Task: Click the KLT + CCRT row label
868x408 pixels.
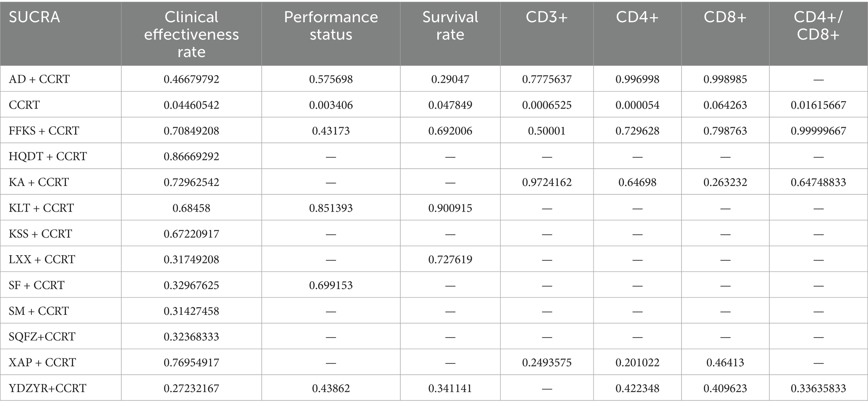Action: pyautogui.click(x=41, y=208)
